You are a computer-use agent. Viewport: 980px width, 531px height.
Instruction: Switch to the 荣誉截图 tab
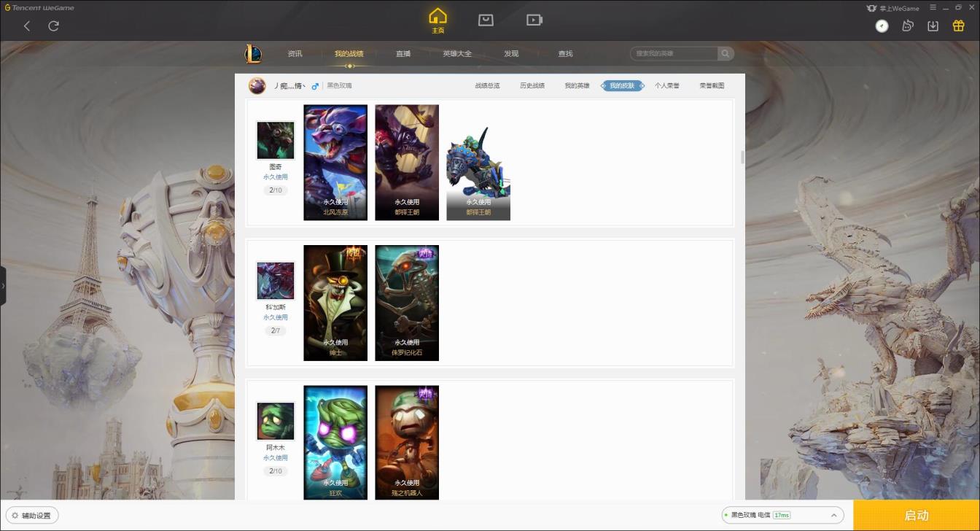[712, 86]
